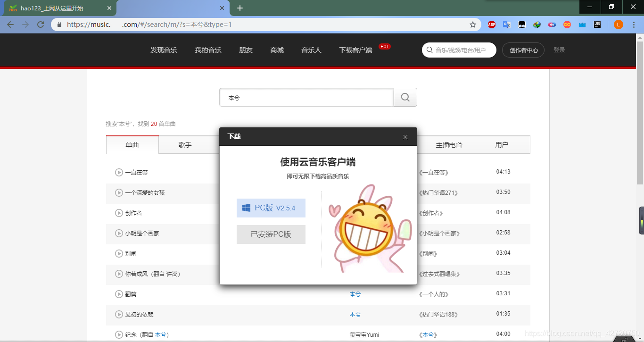Reload the page with the refresh icon
644x342 pixels.
(x=41, y=25)
